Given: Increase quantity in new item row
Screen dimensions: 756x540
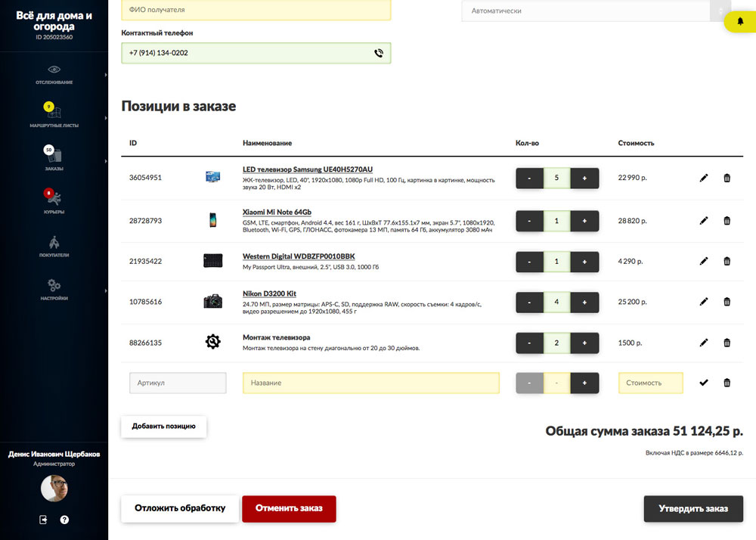Looking at the screenshot, I should click(x=584, y=383).
